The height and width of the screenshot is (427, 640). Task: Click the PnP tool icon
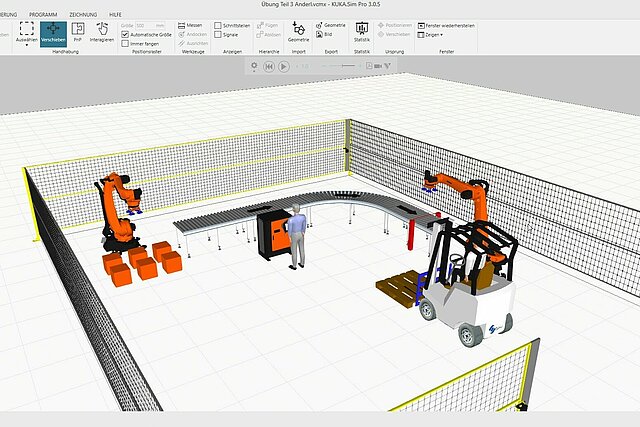(x=78, y=30)
